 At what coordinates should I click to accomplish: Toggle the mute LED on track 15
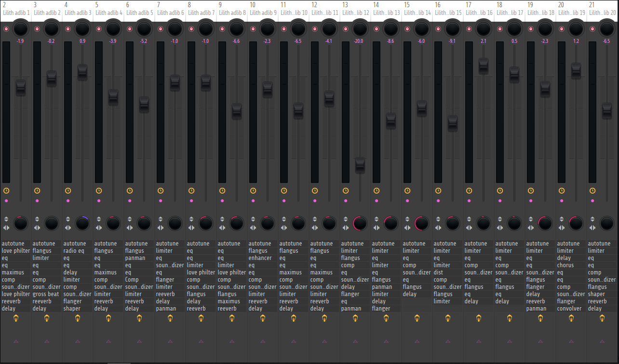(x=407, y=29)
